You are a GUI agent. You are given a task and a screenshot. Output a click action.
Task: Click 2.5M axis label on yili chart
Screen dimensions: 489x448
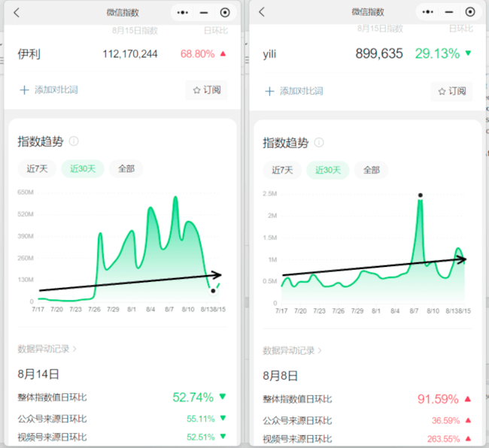point(270,194)
